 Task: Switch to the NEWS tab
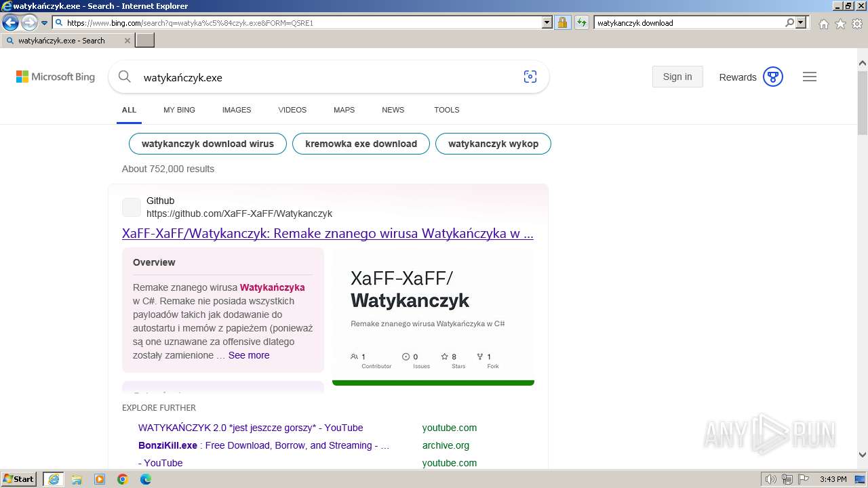(393, 110)
